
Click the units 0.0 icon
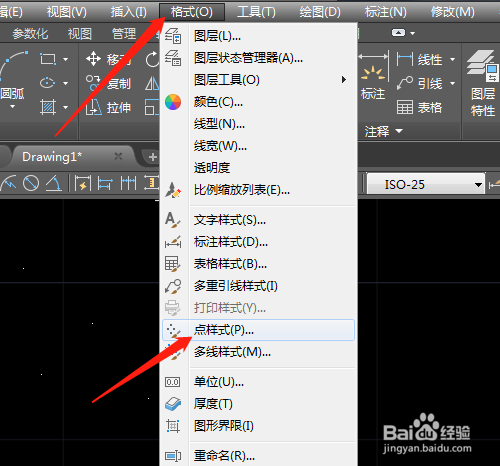point(173,382)
